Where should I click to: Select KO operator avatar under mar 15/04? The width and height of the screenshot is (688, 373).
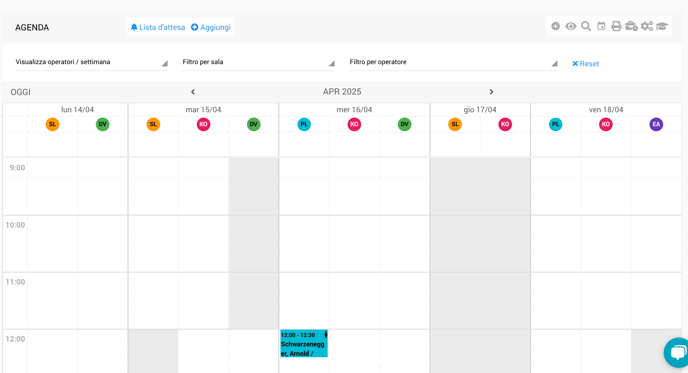click(x=203, y=124)
